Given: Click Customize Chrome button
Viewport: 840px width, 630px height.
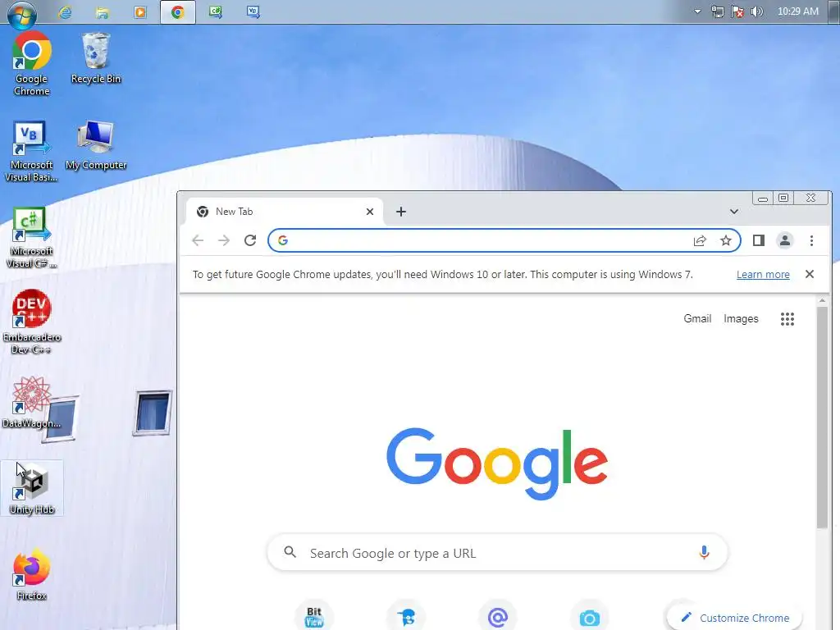Looking at the screenshot, I should click(734, 618).
